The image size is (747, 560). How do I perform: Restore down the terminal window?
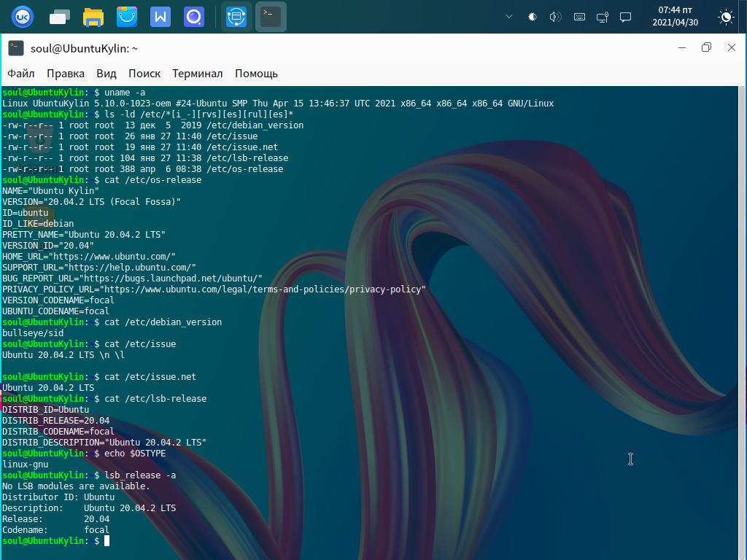pyautogui.click(x=706, y=47)
